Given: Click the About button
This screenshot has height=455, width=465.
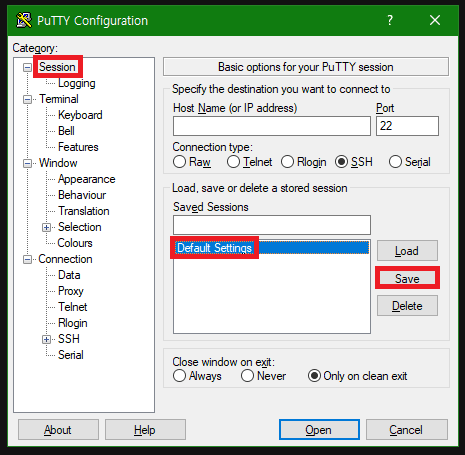Looking at the screenshot, I should pos(58,430).
